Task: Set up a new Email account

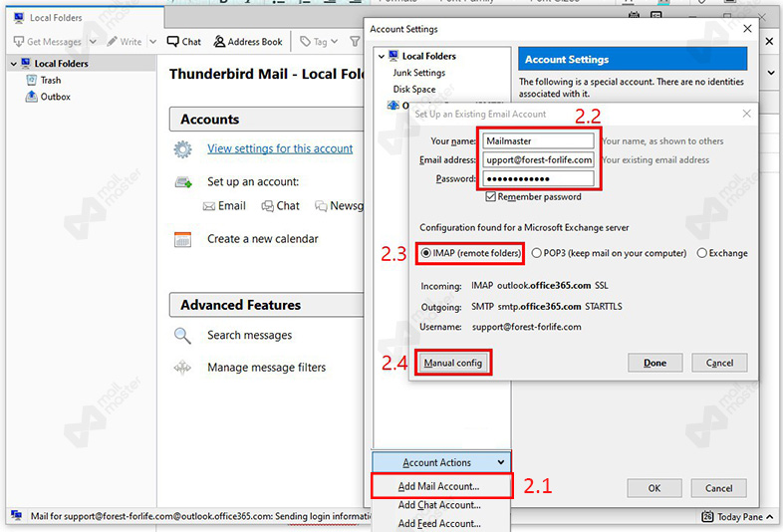Action: tap(225, 206)
